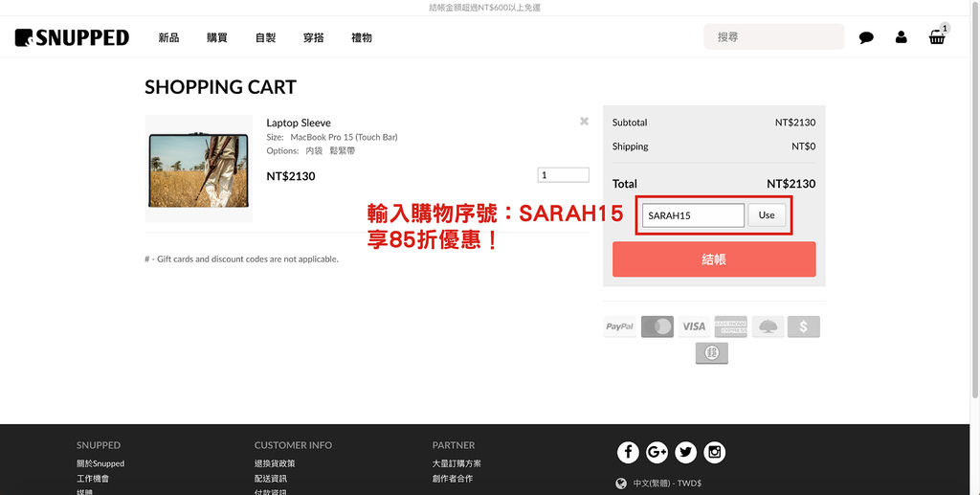Open the 工作機會 footer link
The image size is (980, 495).
(x=93, y=479)
